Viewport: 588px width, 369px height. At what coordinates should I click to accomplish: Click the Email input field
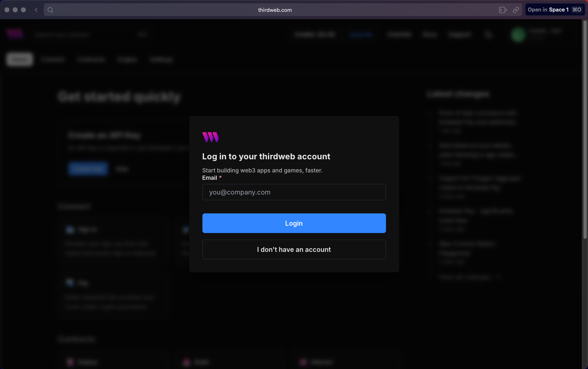pos(294,192)
